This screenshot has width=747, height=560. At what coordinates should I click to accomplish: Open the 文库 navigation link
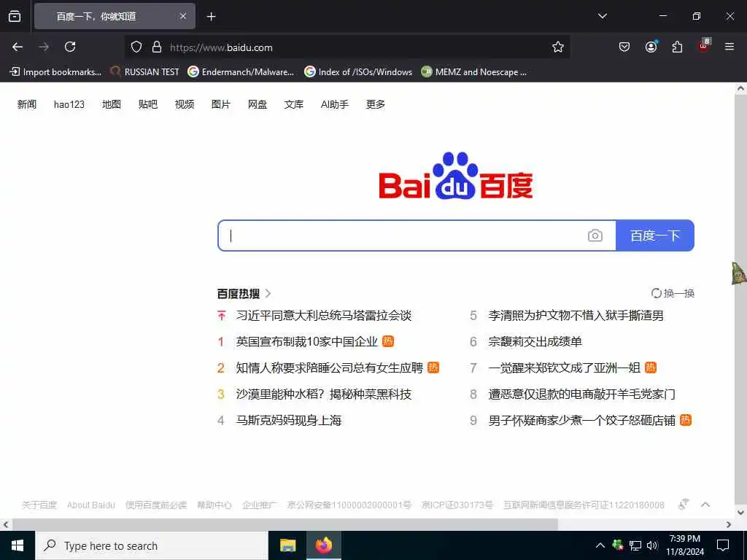pos(293,104)
